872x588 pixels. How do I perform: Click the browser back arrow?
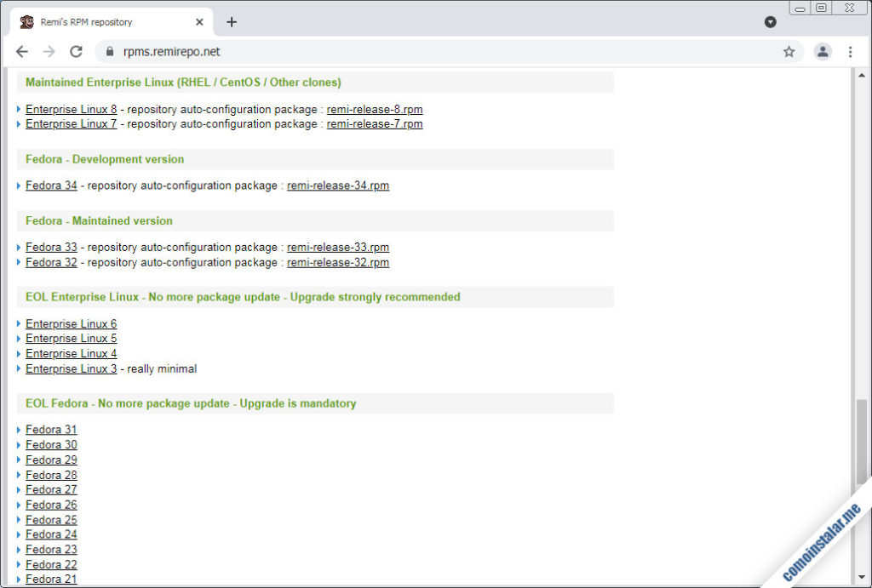22,52
